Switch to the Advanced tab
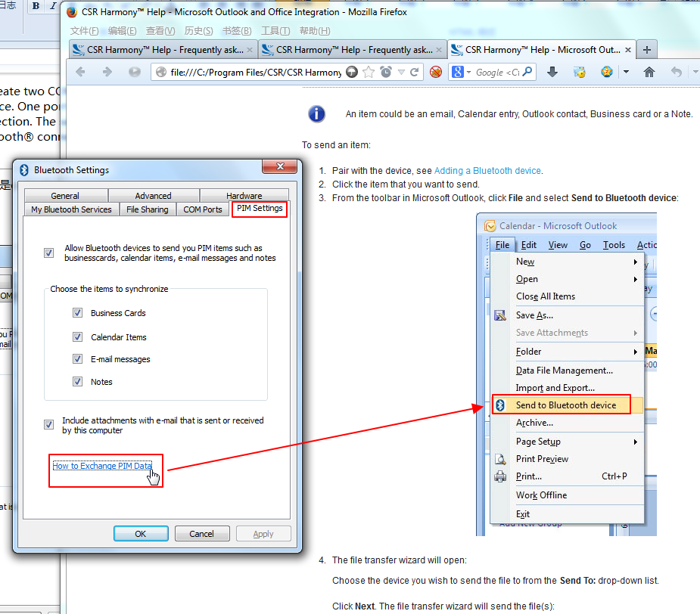700x614 pixels. point(153,195)
